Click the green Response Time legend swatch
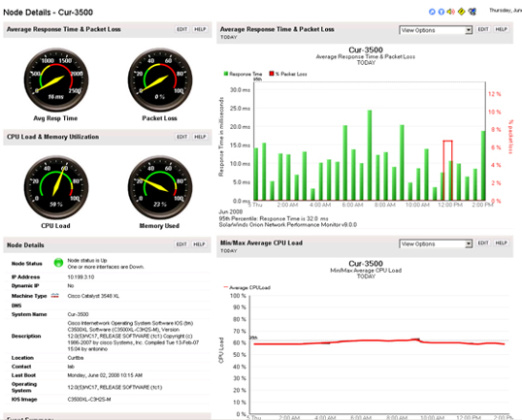Screen dimensions: 522x420 click(226, 74)
